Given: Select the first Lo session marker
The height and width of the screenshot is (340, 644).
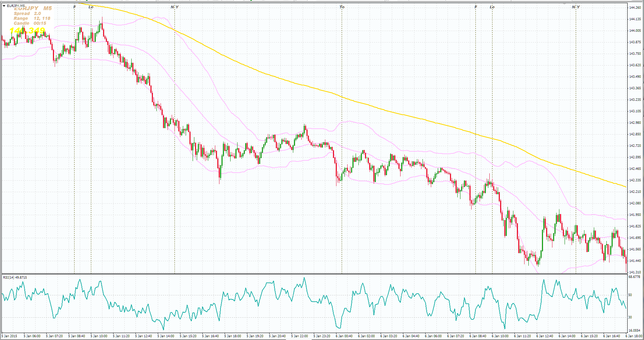Looking at the screenshot, I should (91, 7).
